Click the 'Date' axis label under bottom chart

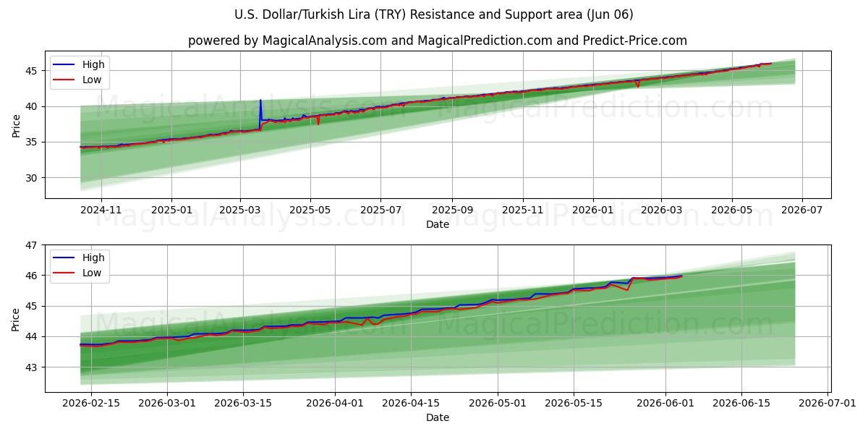438,417
